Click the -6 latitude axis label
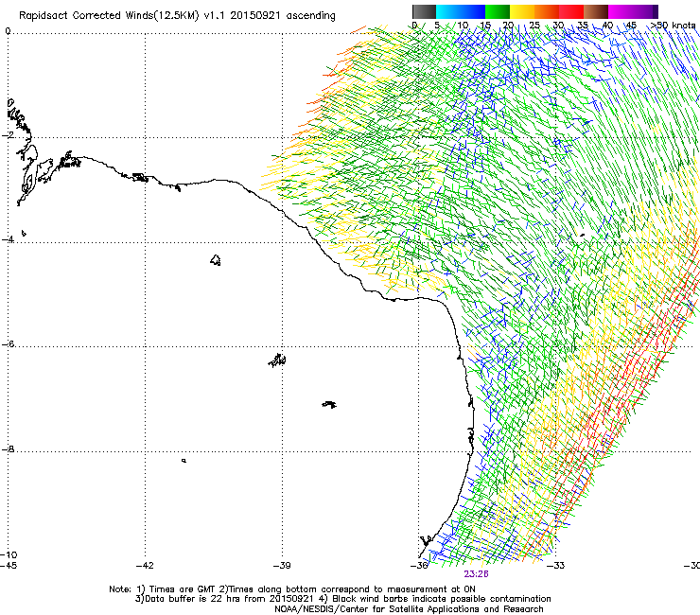Screen dimensions: 700x615 coord(8,343)
